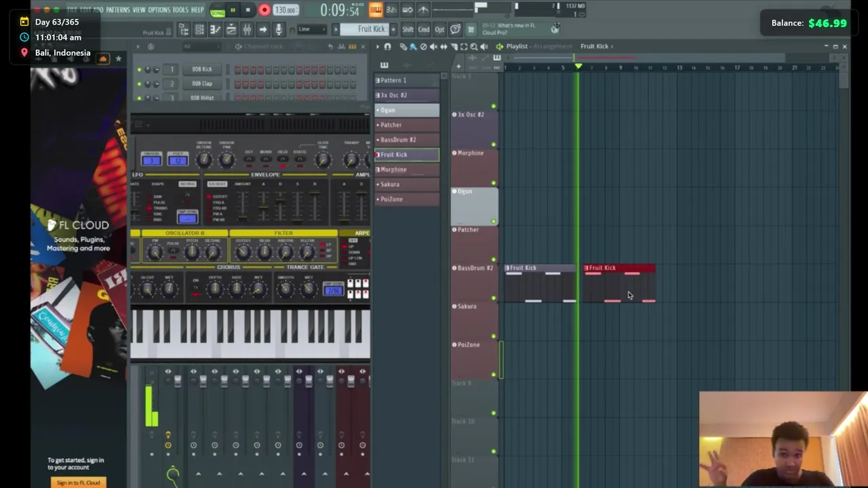
Task: Open the Playlist menu arrow
Action: (x=377, y=47)
